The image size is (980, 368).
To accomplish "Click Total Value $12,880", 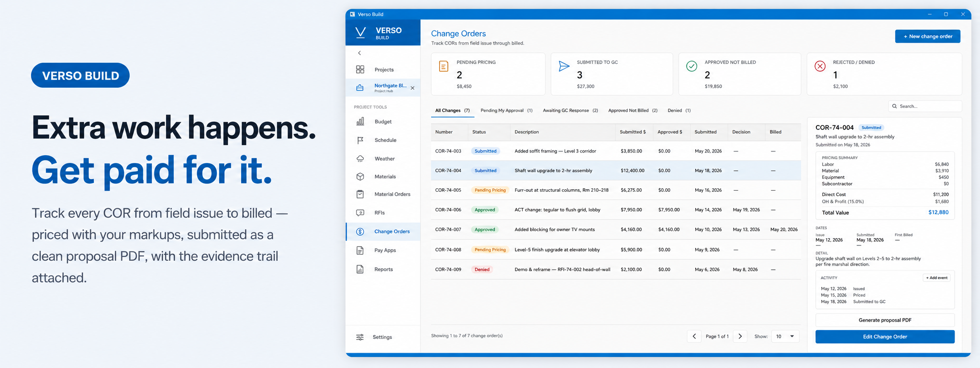I will tap(938, 212).
